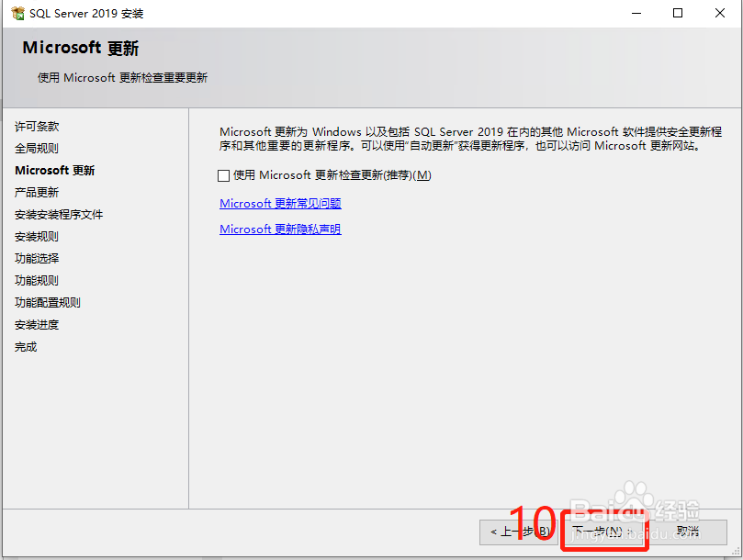Select 产品更新 step in the sidebar
This screenshot has width=743, height=560.
point(37,193)
